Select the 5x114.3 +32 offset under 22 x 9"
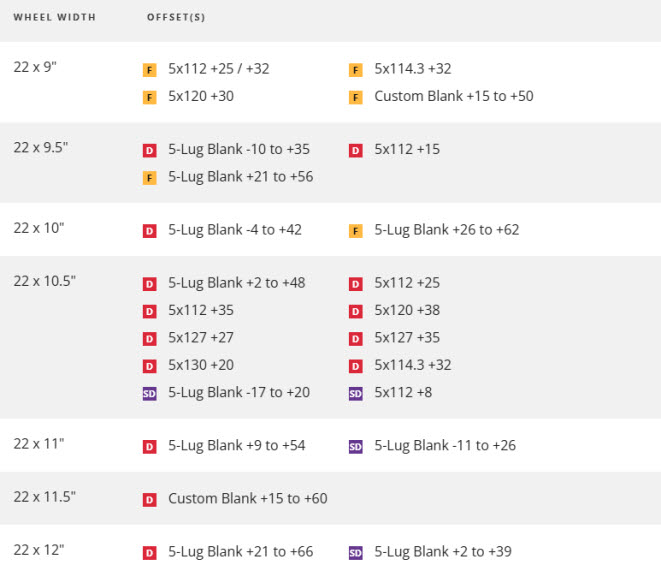The width and height of the screenshot is (661, 577). coord(412,69)
